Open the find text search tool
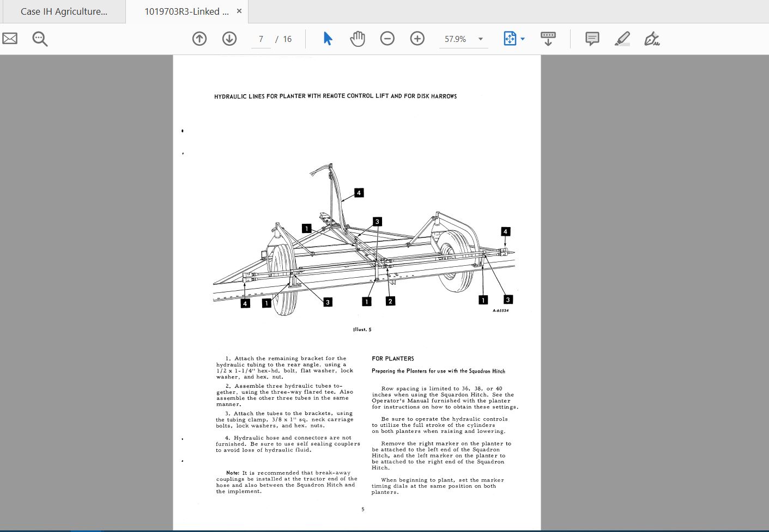 tap(40, 39)
